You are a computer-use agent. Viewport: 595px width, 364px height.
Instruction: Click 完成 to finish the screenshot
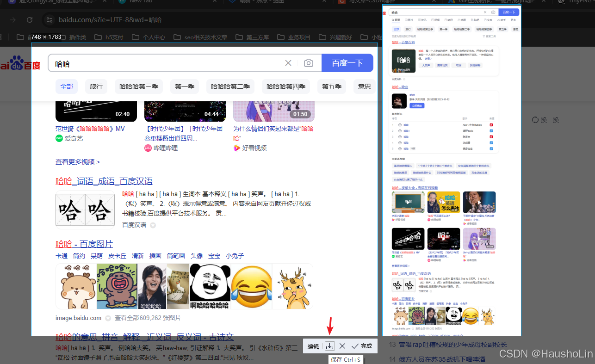tap(362, 346)
